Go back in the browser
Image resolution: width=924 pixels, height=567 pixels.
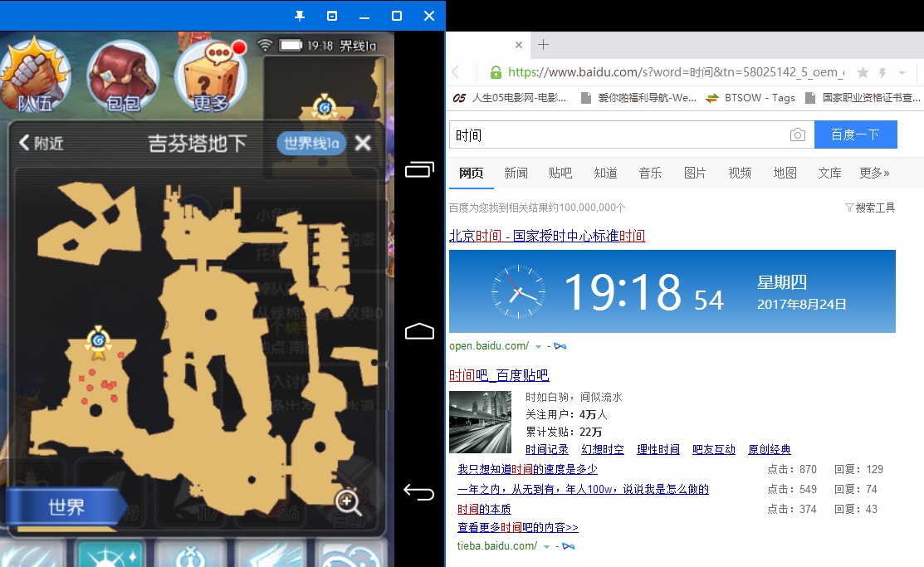[456, 72]
